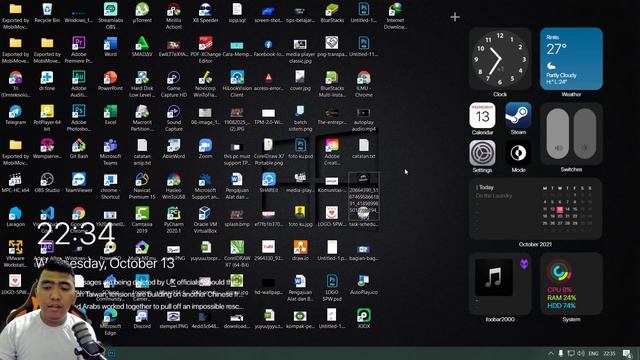
Task: Launch PyCharm 2020.1 shortcut
Action: pos(173,220)
